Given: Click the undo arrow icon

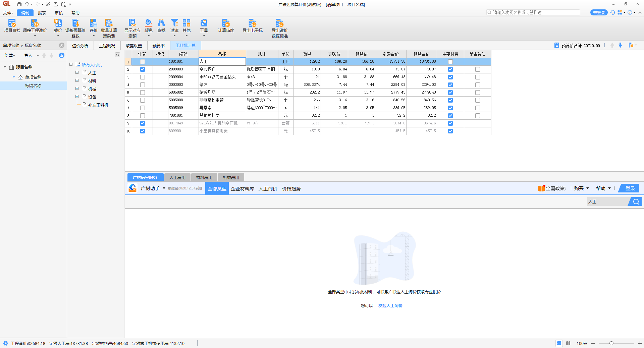Looking at the screenshot, I should pyautogui.click(x=26, y=4).
